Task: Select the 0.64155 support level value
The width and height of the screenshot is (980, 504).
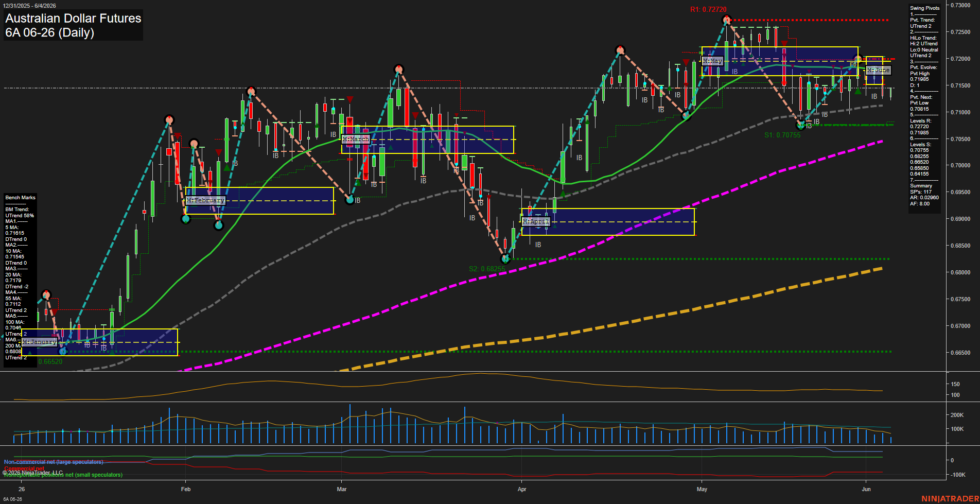Action: pos(919,174)
